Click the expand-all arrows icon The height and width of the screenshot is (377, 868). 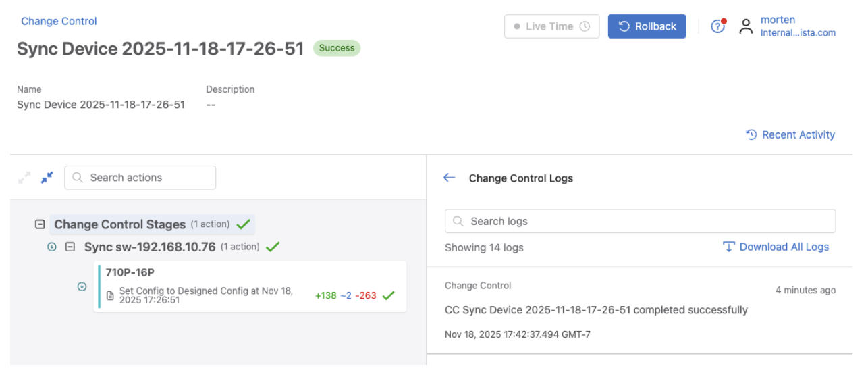point(24,178)
